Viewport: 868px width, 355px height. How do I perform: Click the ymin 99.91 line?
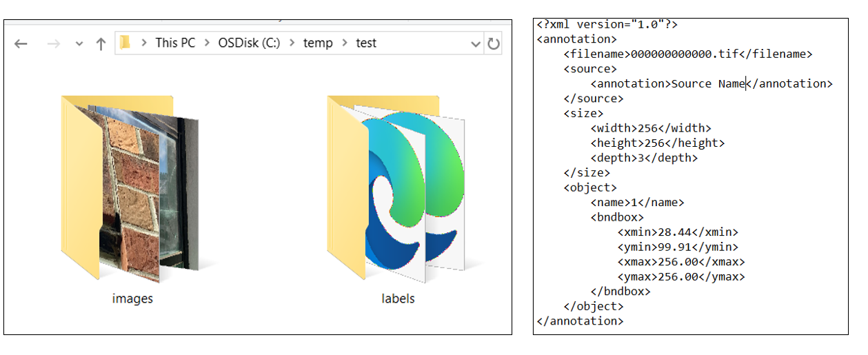677,247
